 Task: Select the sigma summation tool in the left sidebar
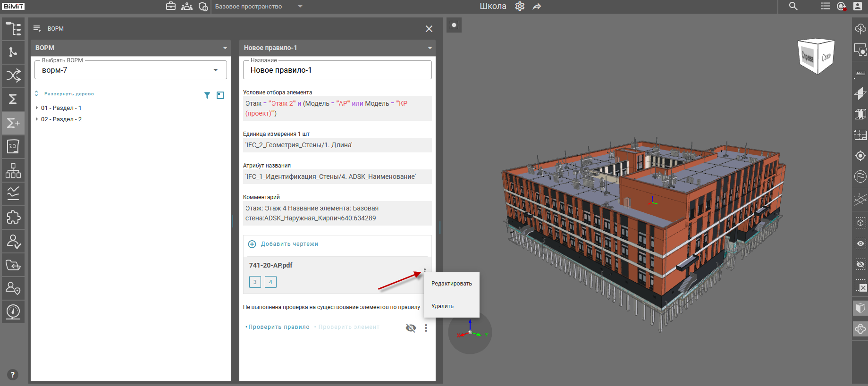(13, 99)
